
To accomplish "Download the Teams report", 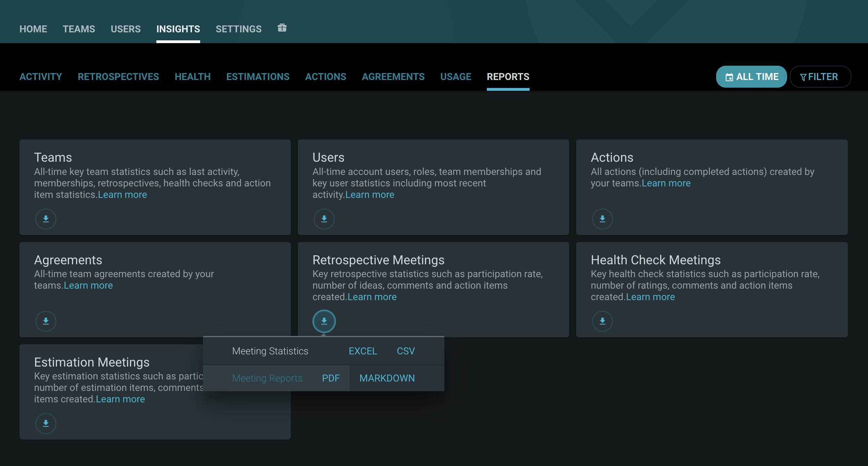I will point(46,219).
